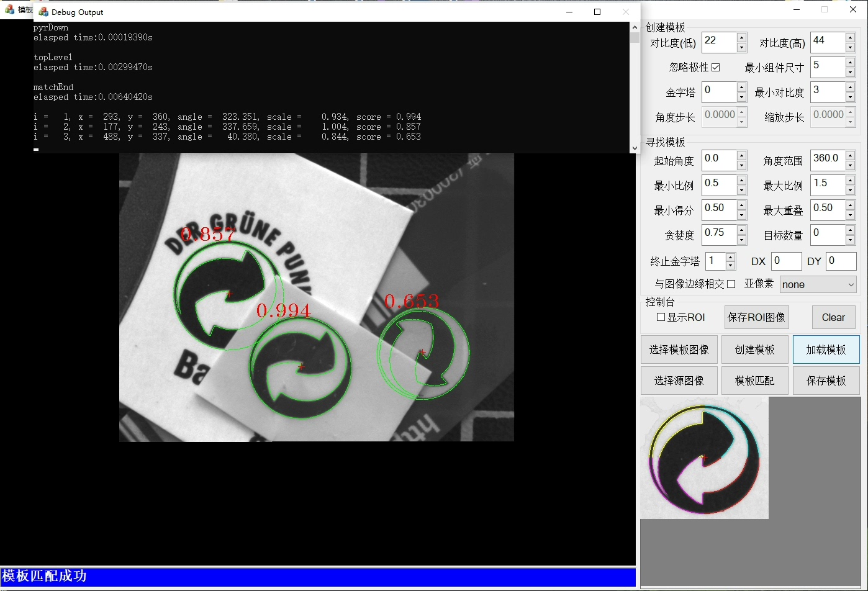868x591 pixels.
Task: Enable the 与图像边缘相交 checkbox
Action: click(x=731, y=284)
